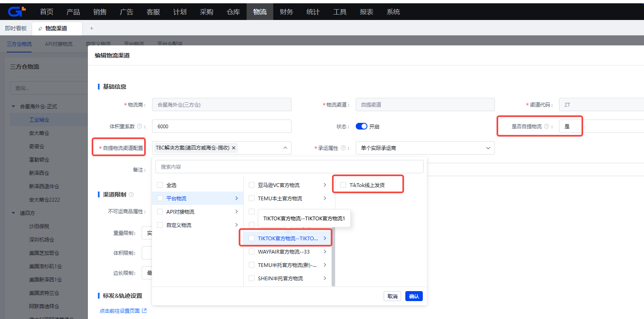Click help icon beside 是否自提物流
The image size is (644, 319).
546,127
